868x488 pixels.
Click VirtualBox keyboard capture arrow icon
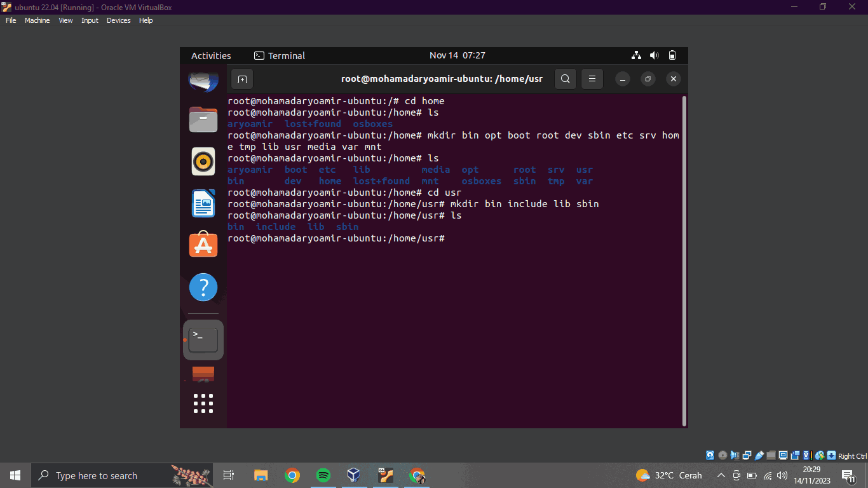[831, 456]
